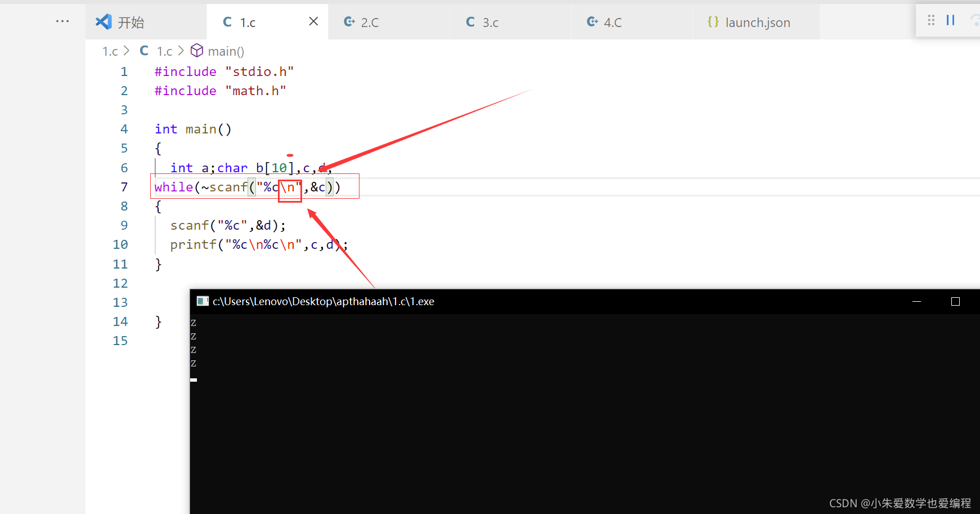
Task: Grab the debug toolbar drag handle
Action: point(931,20)
